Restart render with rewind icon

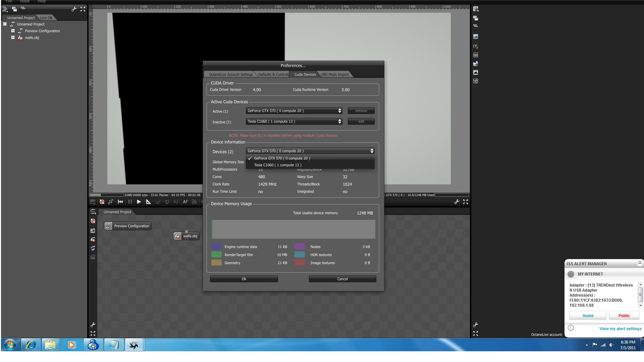(120, 202)
